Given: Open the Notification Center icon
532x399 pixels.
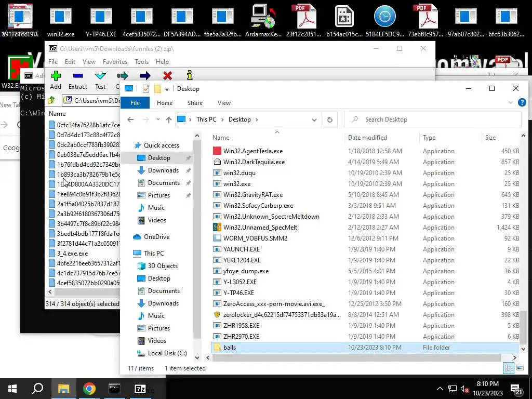Looking at the screenshot, I should (x=517, y=389).
